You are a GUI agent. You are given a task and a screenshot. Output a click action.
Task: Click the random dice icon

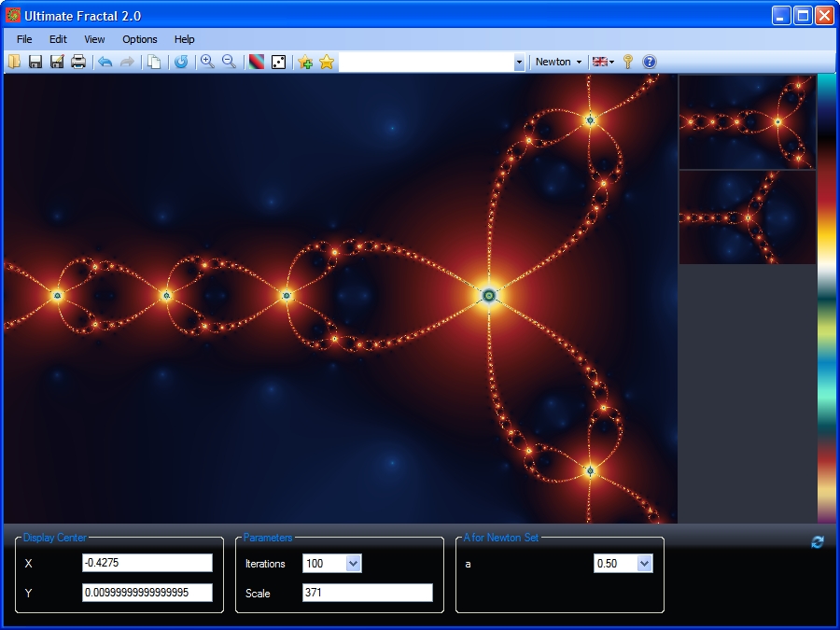pyautogui.click(x=278, y=62)
